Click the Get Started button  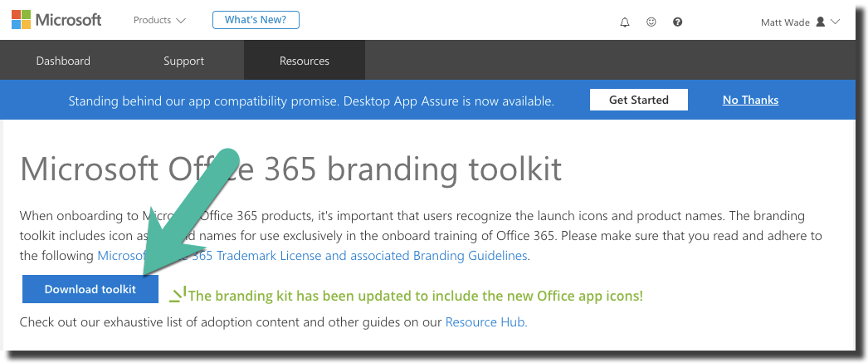pyautogui.click(x=639, y=100)
